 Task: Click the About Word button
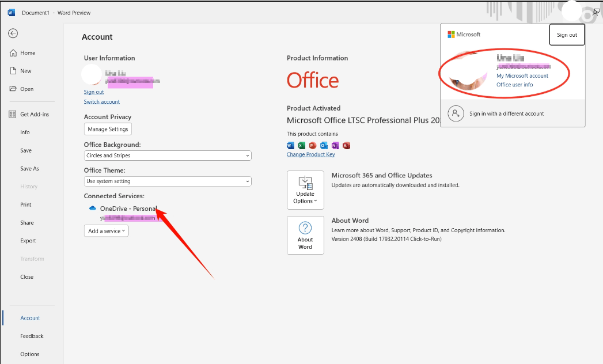pyautogui.click(x=305, y=235)
